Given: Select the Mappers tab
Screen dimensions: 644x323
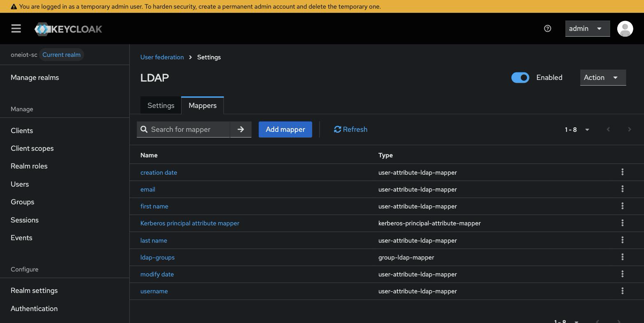Looking at the screenshot, I should point(203,105).
